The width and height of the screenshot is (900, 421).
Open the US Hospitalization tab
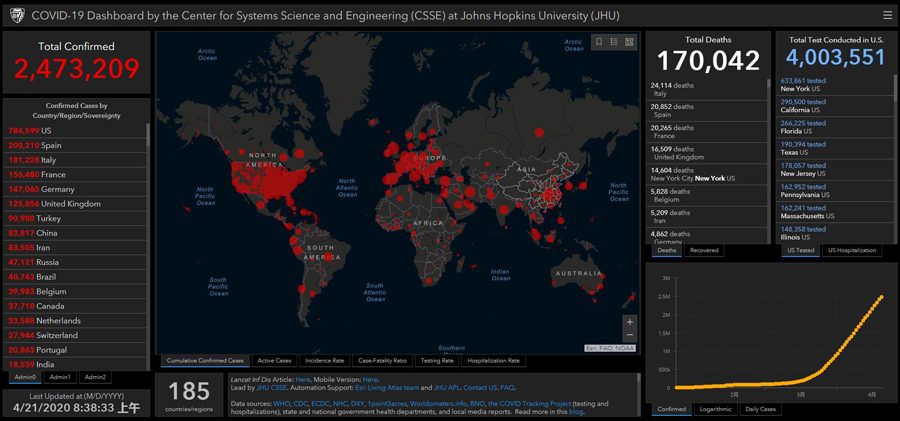point(852,250)
